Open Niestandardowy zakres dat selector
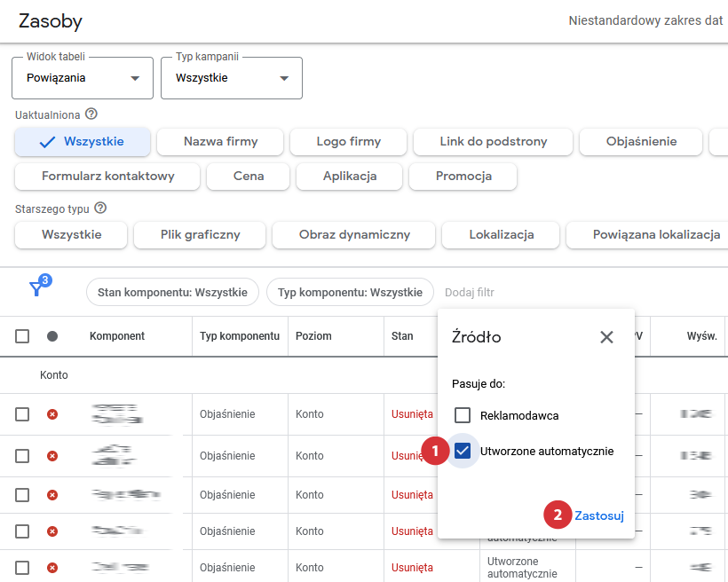The width and height of the screenshot is (728, 582). tap(645, 21)
